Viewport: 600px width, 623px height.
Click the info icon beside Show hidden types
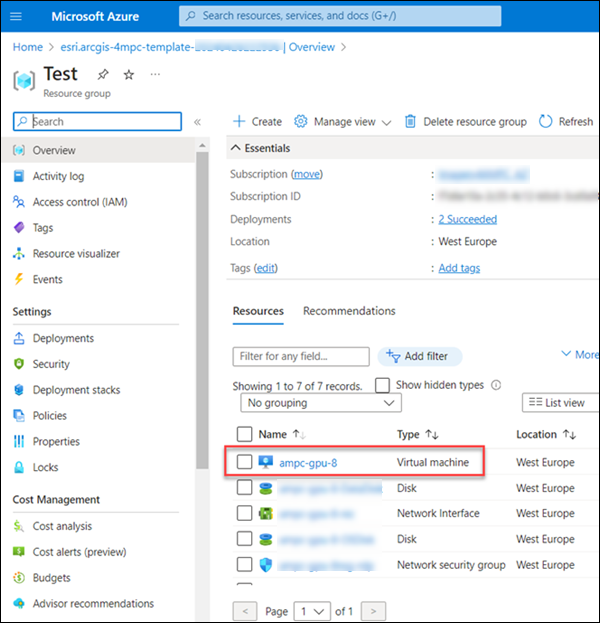496,385
